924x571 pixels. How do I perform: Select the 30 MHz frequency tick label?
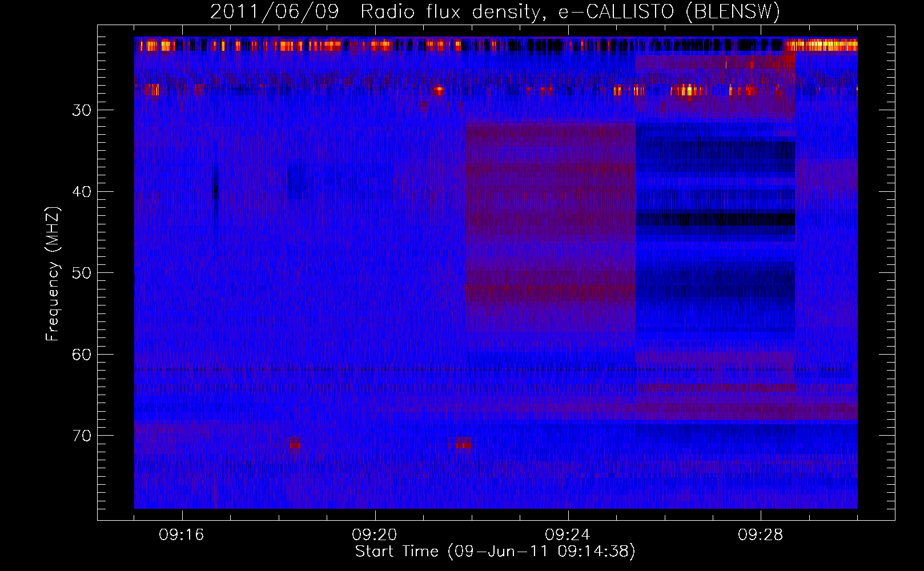click(x=82, y=110)
